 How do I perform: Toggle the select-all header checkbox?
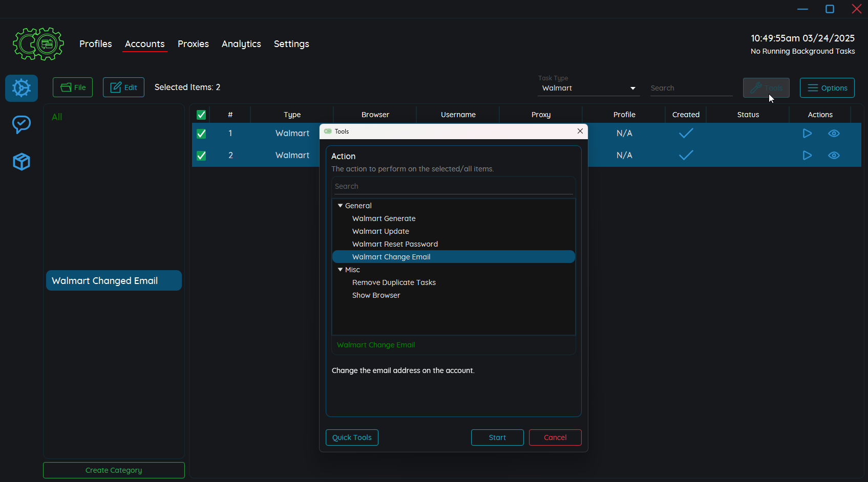[x=201, y=115]
